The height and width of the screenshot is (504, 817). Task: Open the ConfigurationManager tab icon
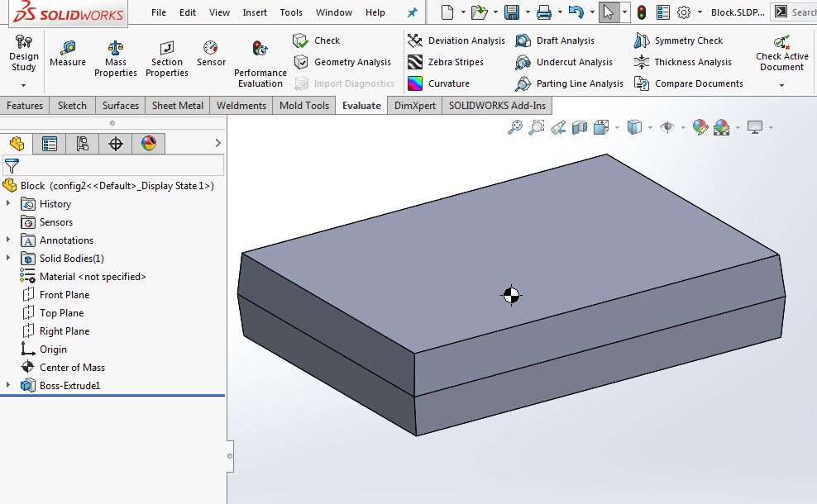[x=82, y=144]
